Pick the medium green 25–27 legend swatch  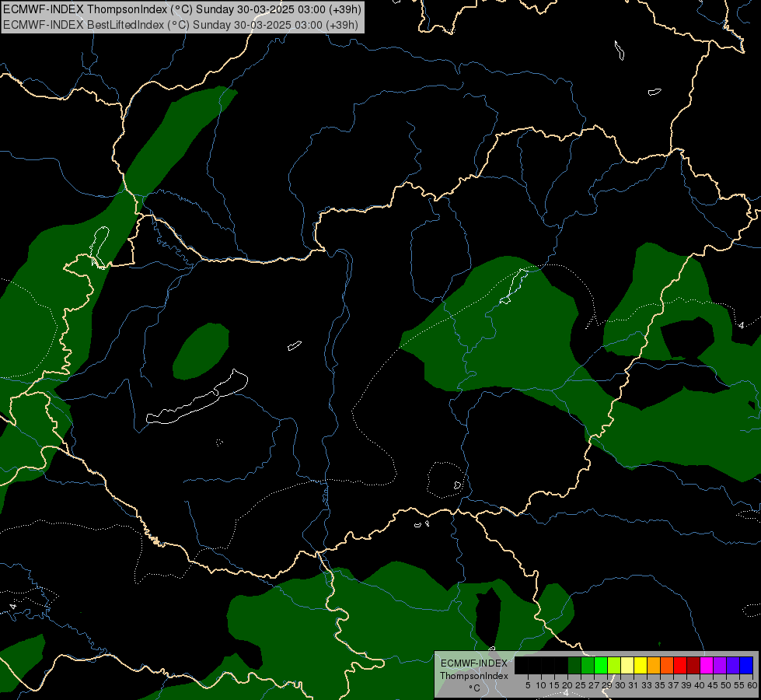pos(587,665)
